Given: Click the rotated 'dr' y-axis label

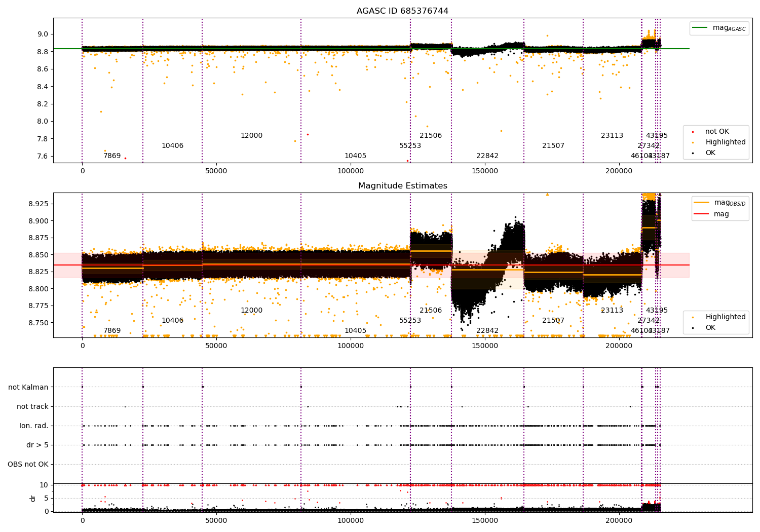Looking at the screenshot, I should 33,498.
